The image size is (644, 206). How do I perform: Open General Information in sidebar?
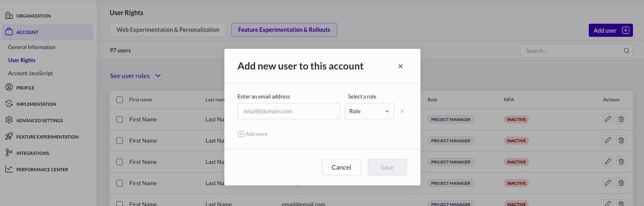32,47
